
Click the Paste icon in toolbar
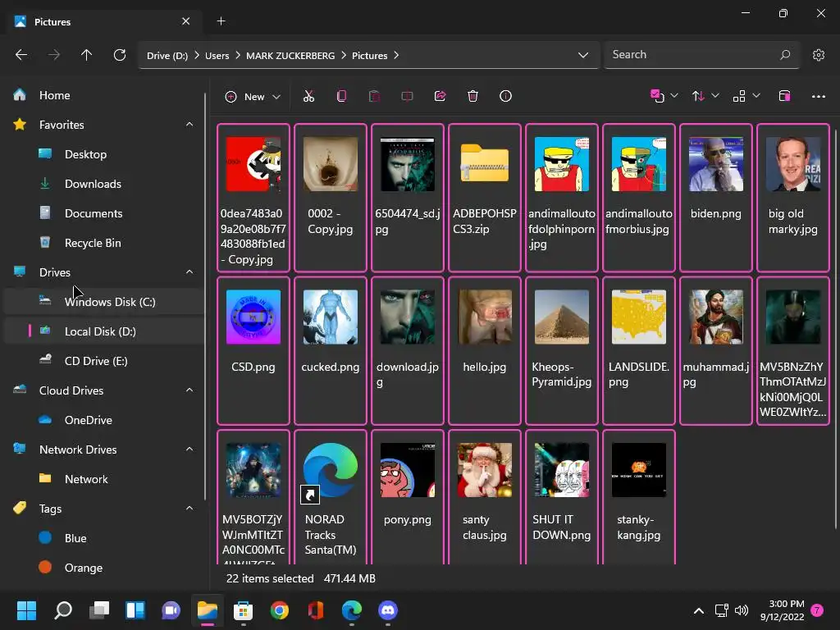tap(374, 97)
